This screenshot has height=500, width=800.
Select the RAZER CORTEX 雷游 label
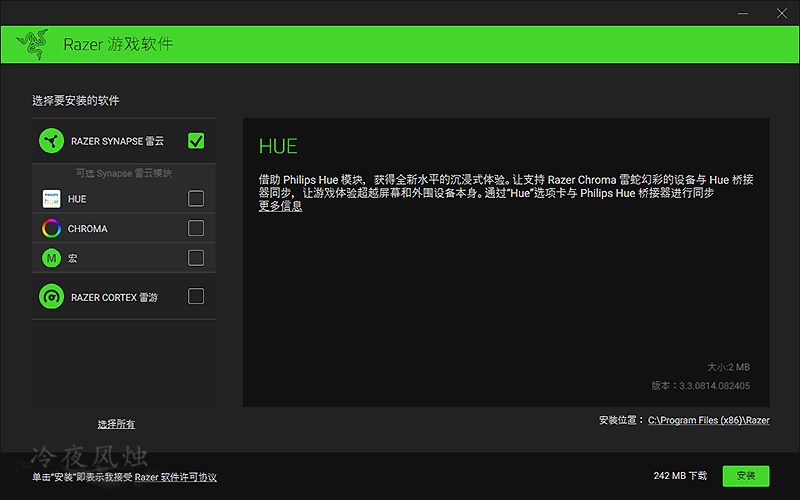point(114,297)
